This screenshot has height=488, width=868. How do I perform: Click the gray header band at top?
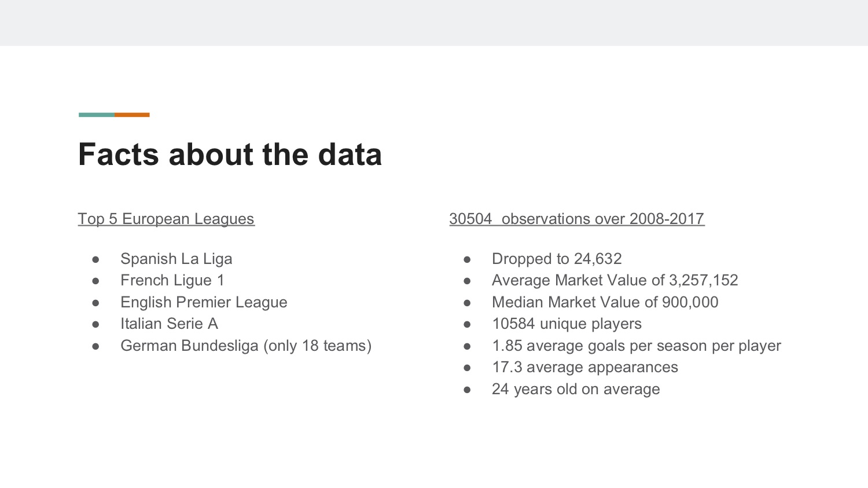[x=434, y=23]
